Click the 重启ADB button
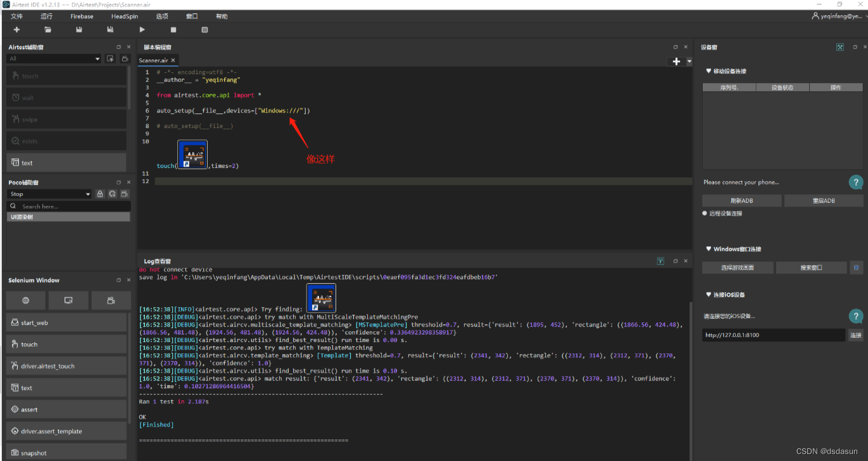Viewport: 868px width, 461px height. [x=824, y=201]
